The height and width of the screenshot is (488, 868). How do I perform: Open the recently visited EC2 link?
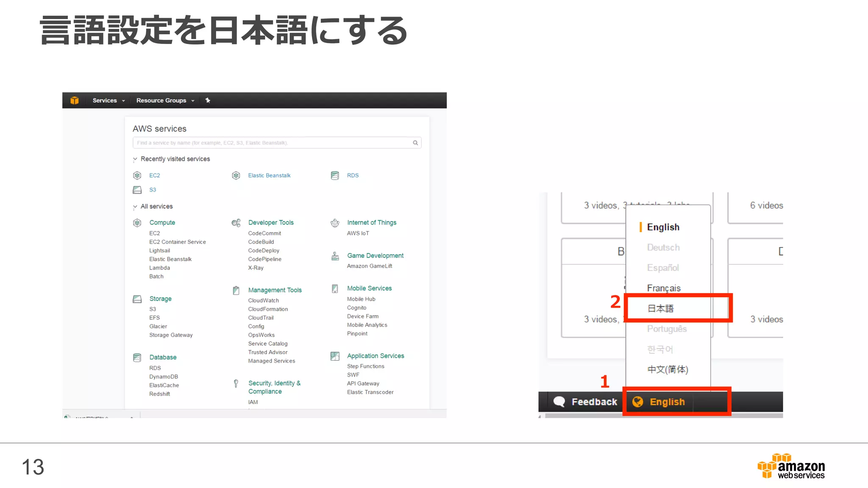[155, 175]
